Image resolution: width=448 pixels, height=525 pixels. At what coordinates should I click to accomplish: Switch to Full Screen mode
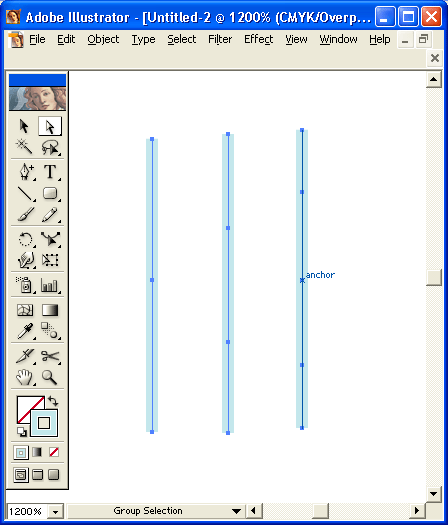pyautogui.click(x=54, y=474)
